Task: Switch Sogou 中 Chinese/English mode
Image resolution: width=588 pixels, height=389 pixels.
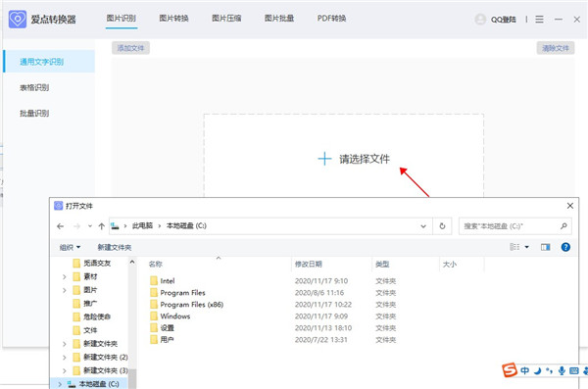Action: pyautogui.click(x=524, y=370)
